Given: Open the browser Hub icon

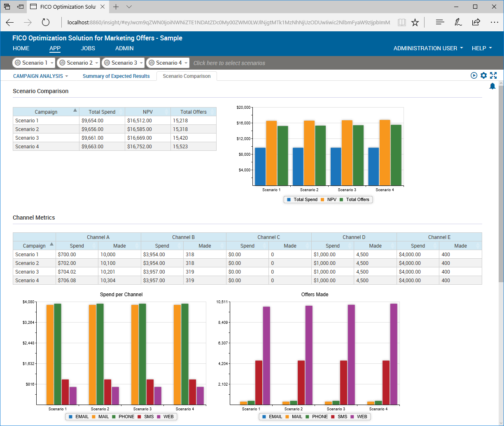Looking at the screenshot, I should (440, 22).
